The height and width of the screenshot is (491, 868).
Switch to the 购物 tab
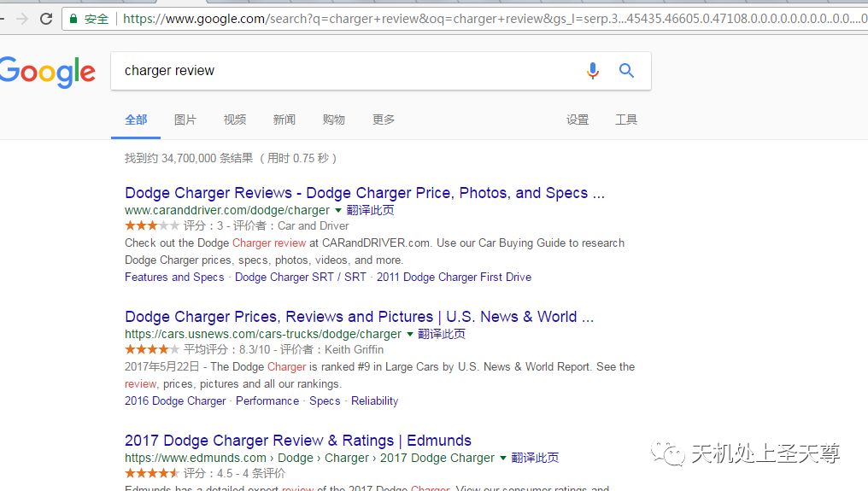pyautogui.click(x=334, y=120)
